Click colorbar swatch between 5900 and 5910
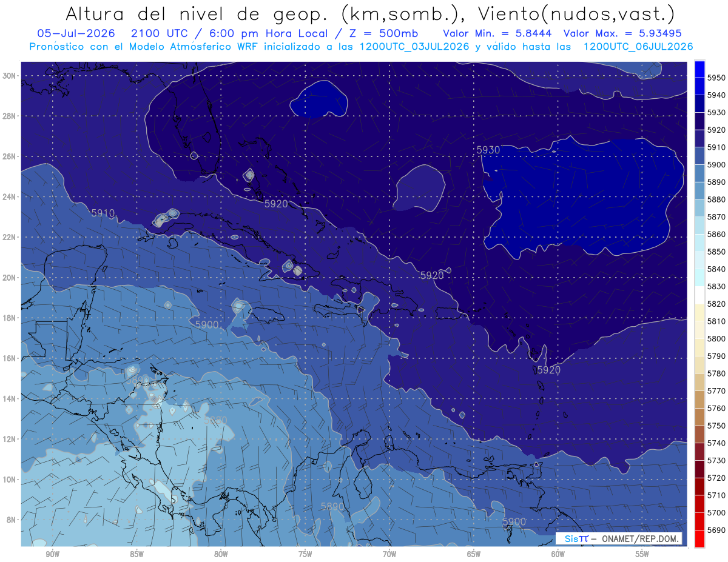Viewport: 728px width, 562px height. tap(699, 156)
